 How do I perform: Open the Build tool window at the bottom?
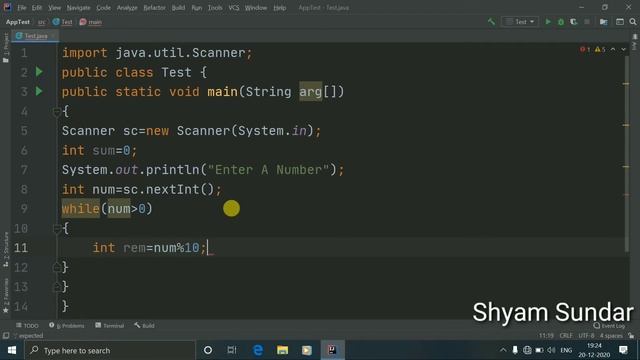tap(144, 326)
